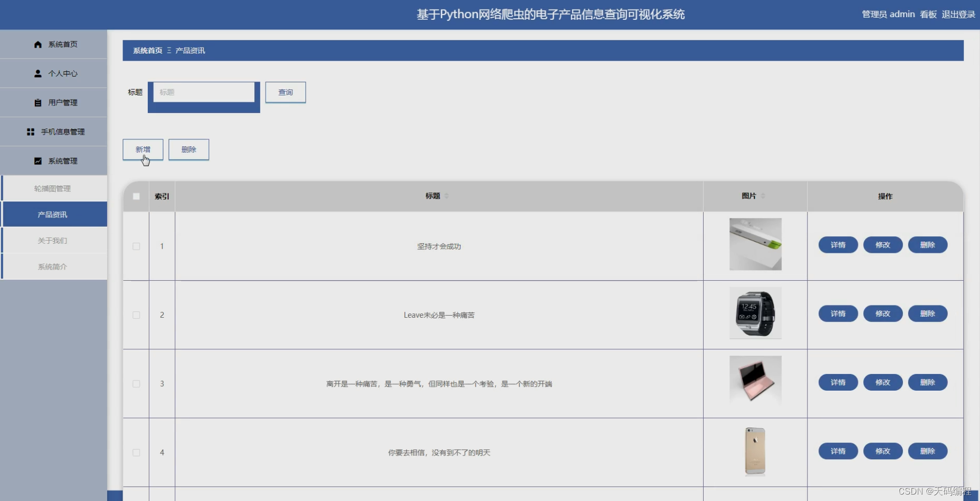Click the person icon beside 个人中心

click(x=37, y=73)
